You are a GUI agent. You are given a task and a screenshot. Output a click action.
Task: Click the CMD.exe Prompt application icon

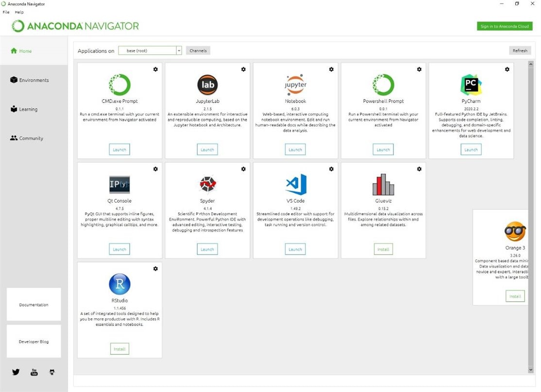pyautogui.click(x=119, y=85)
